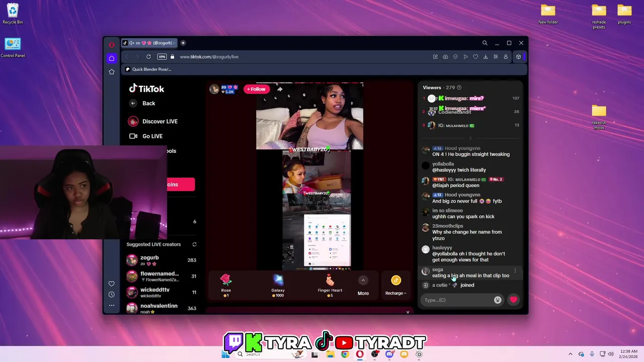Click 2Smoothclips username in chat
The width and height of the screenshot is (644, 362).
(448, 226)
